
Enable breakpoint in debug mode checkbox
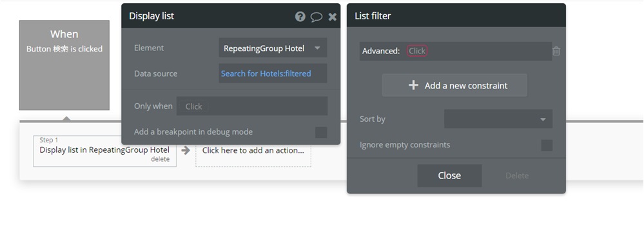321,132
